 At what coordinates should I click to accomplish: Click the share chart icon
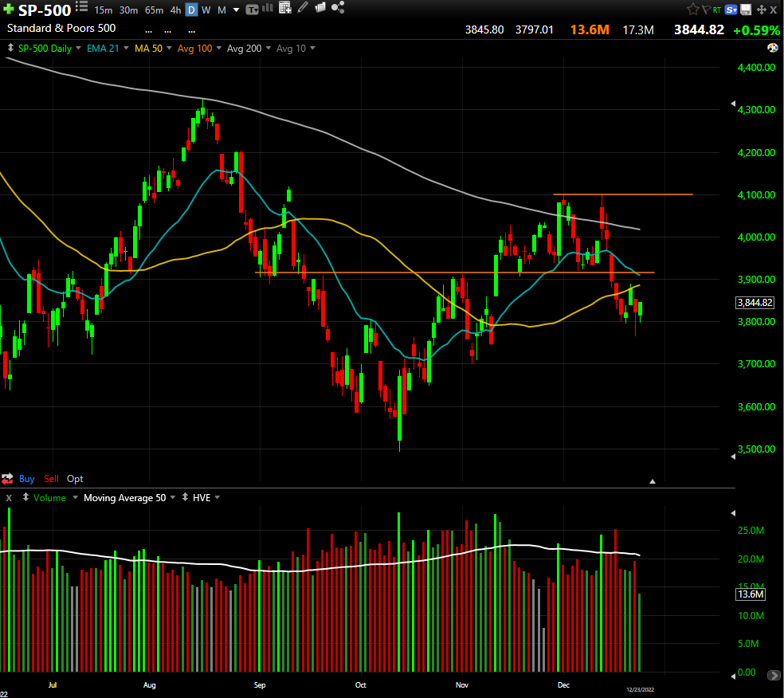[x=338, y=7]
